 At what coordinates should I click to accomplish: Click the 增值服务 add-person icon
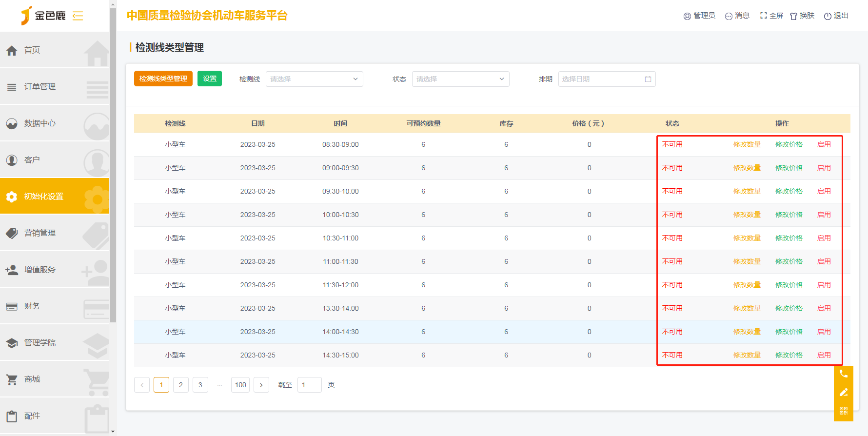12,270
